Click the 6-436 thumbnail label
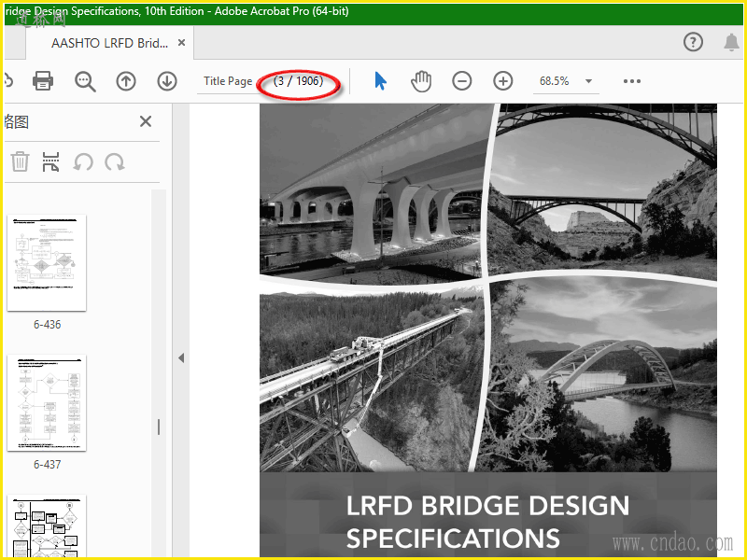The image size is (747, 560). point(48,325)
